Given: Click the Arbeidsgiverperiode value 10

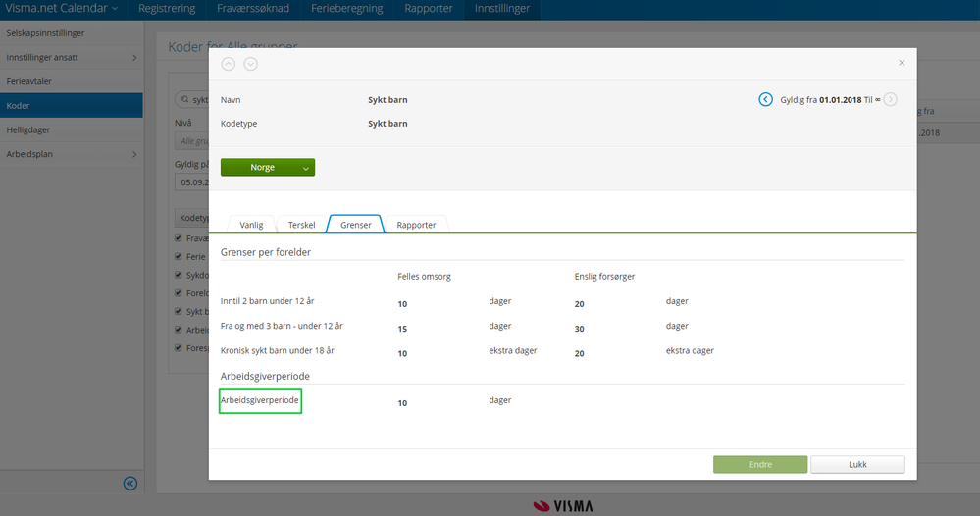Looking at the screenshot, I should [402, 403].
